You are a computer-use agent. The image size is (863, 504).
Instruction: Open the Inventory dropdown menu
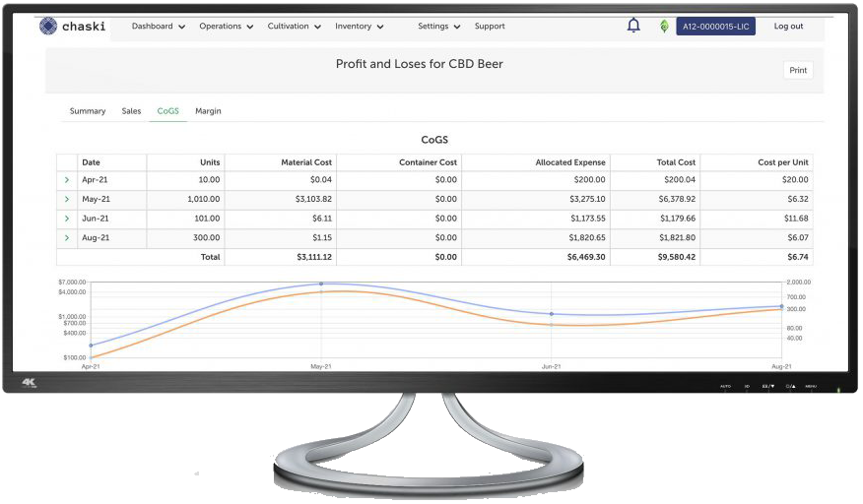359,27
